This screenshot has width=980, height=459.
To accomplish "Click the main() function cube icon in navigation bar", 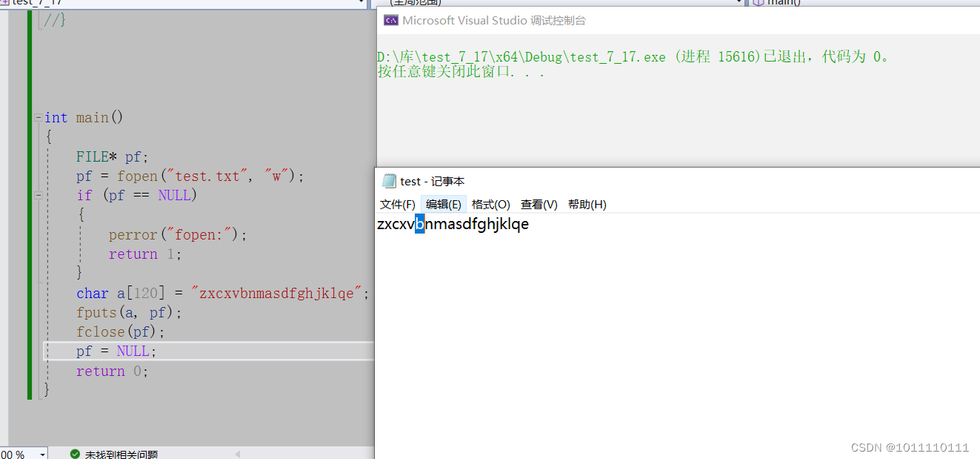I will pos(758,3).
